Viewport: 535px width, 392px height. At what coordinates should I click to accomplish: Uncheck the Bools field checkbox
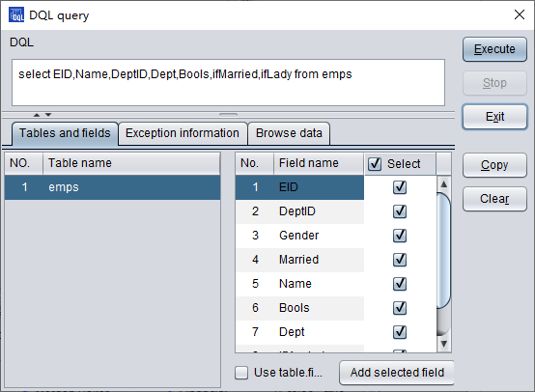pos(400,308)
